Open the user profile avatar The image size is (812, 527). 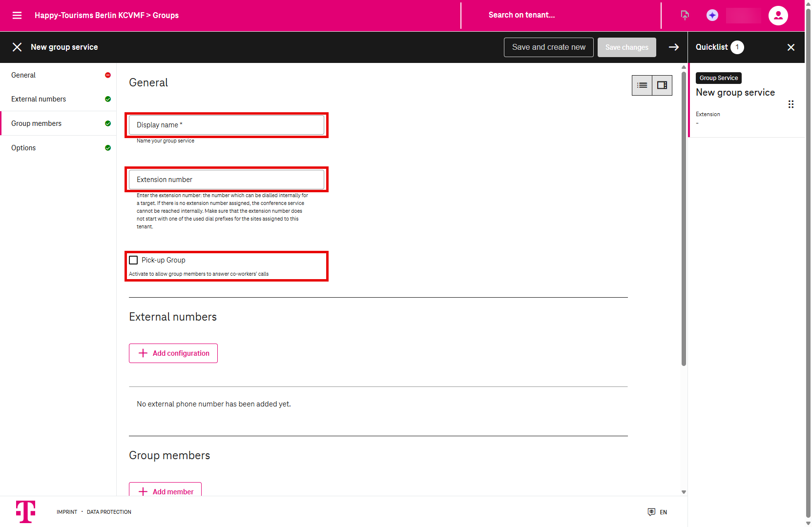tap(778, 16)
